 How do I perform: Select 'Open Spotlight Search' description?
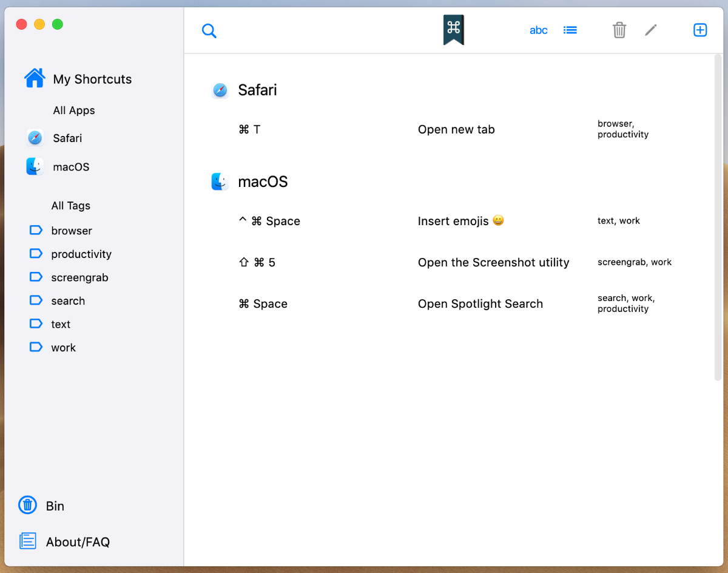point(480,303)
